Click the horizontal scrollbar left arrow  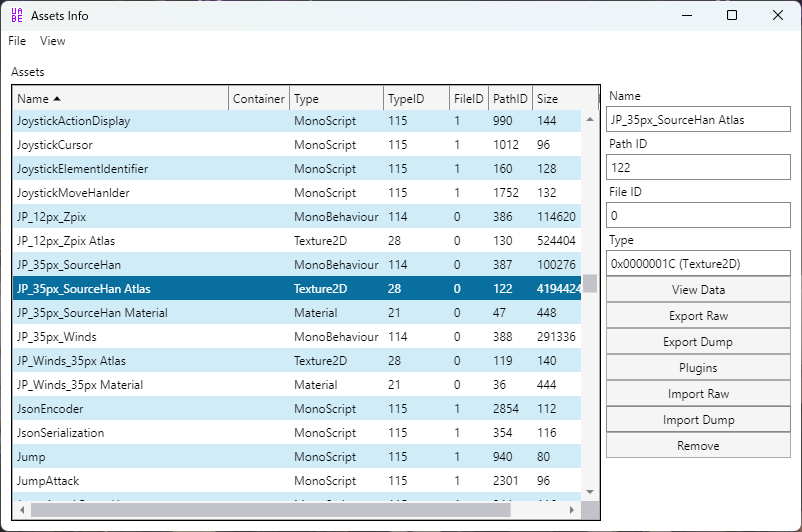[22, 510]
